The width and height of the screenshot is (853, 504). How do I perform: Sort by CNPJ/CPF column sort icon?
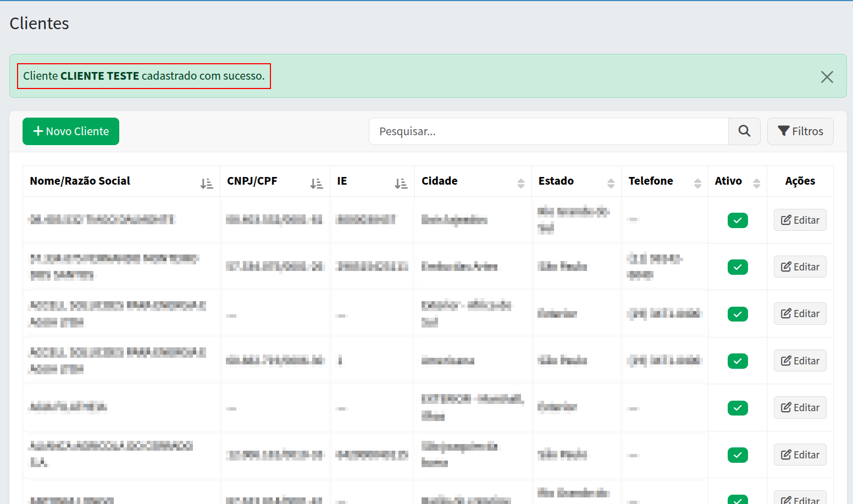[x=317, y=184]
